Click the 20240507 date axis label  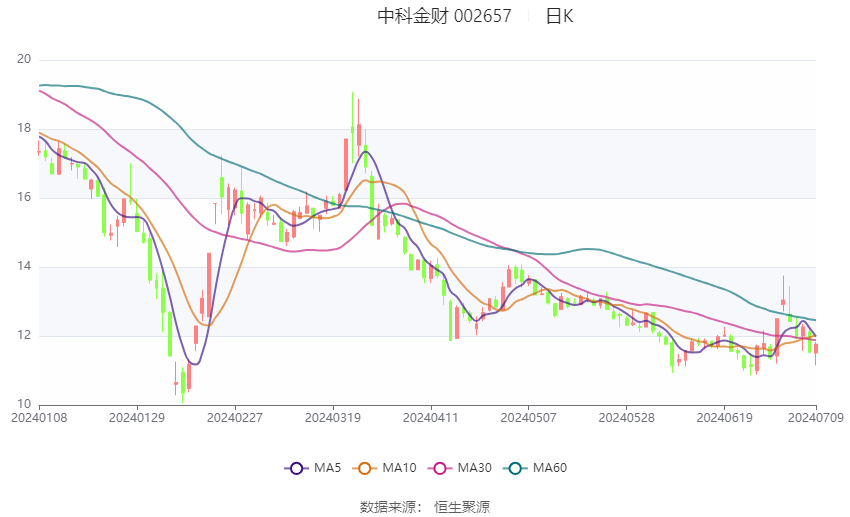coord(529,418)
